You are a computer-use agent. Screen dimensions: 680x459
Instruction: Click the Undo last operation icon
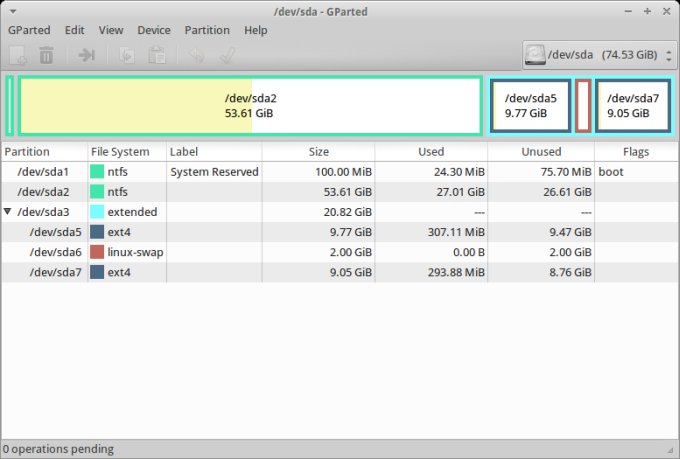[197, 55]
